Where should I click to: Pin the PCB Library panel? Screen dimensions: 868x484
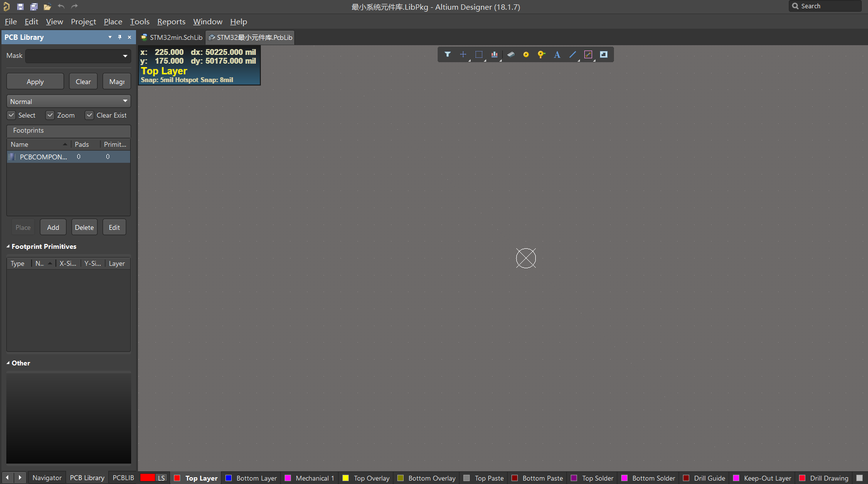[119, 37]
